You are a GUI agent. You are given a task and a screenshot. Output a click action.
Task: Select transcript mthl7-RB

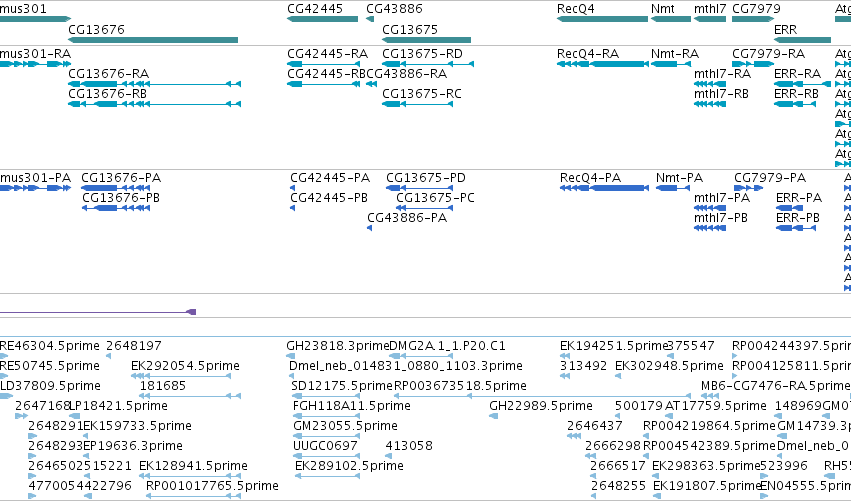point(721,94)
